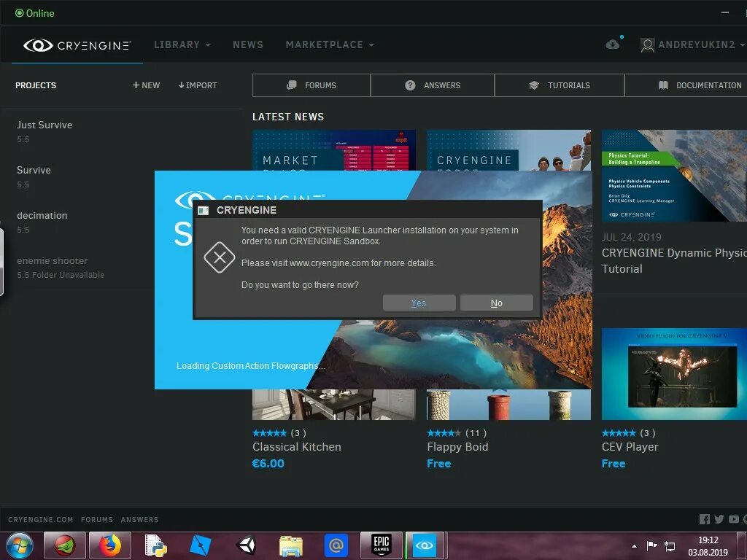Open the ANSWERS tab button
The height and width of the screenshot is (560, 747).
433,85
